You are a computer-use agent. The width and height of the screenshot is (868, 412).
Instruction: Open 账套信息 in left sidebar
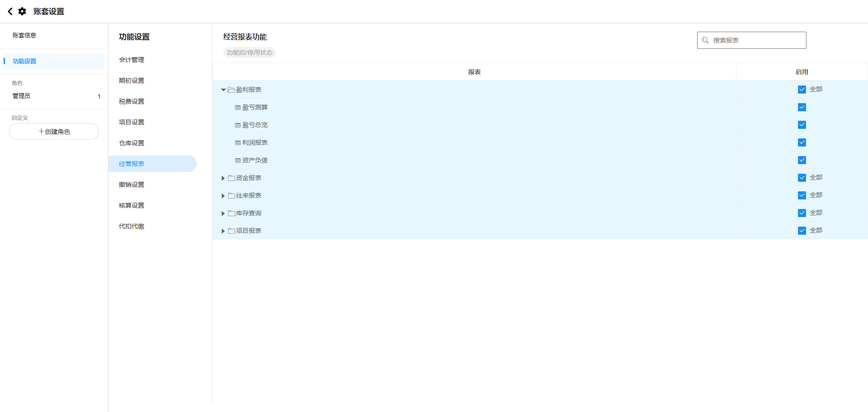point(24,35)
